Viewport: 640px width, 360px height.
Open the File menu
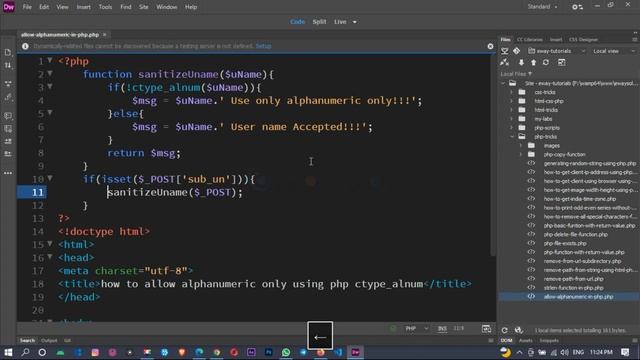tap(27, 7)
